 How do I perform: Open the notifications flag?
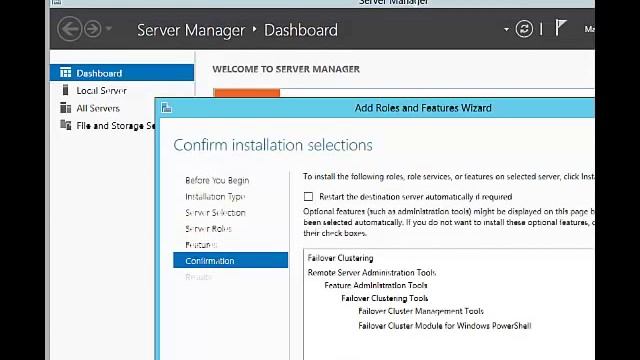[x=560, y=28]
